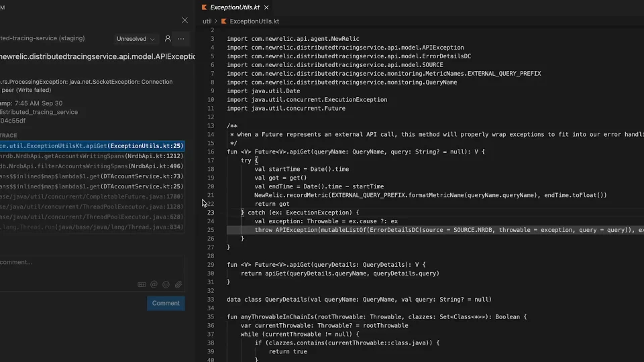The height and width of the screenshot is (362, 644).
Task: Open the Unresolved status dropdown
Action: (136, 39)
